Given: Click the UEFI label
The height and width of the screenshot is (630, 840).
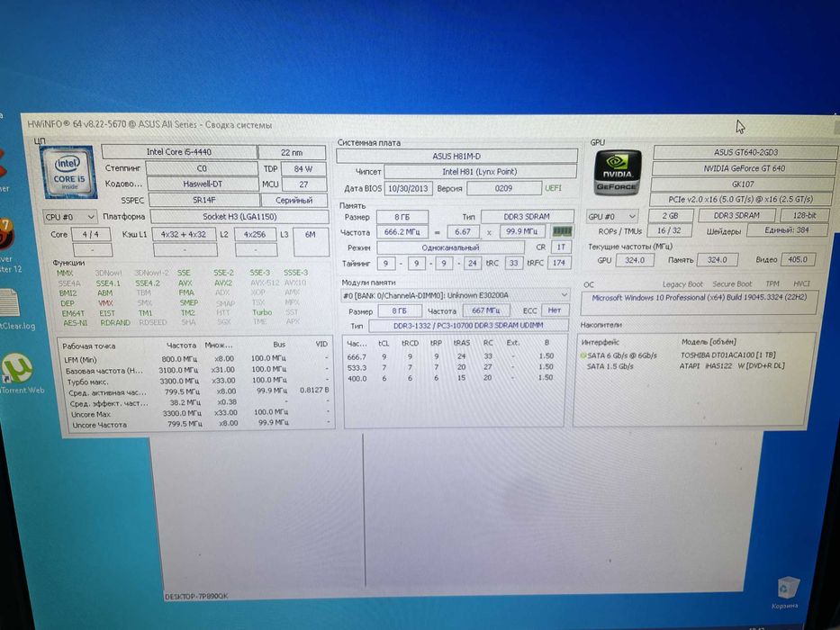Looking at the screenshot, I should (554, 189).
